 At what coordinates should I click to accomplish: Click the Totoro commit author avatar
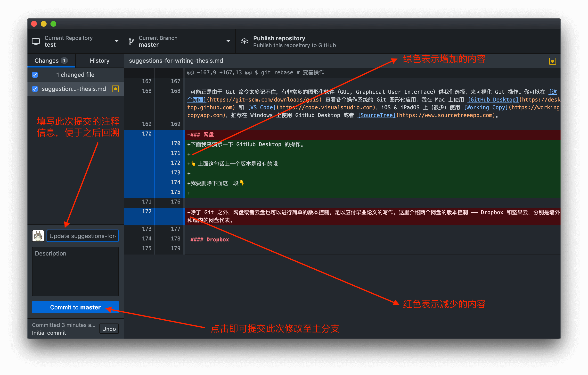click(x=38, y=236)
